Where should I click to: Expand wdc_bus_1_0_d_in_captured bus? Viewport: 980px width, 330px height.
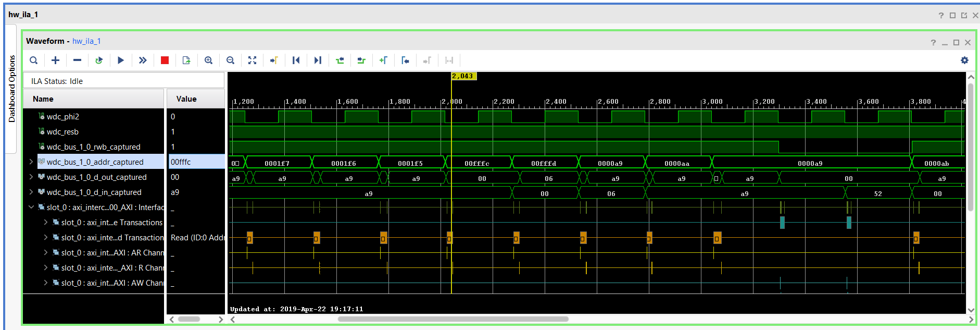click(x=31, y=192)
